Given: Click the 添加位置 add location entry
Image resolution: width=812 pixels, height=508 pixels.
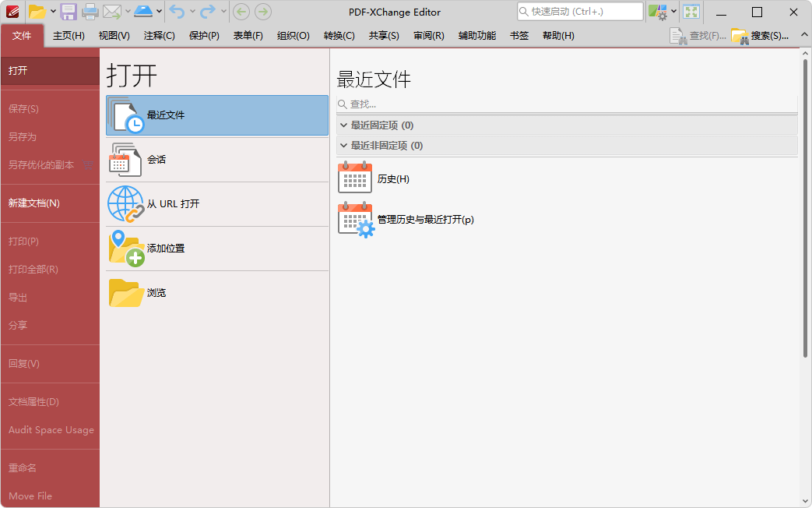Looking at the screenshot, I should [x=217, y=249].
